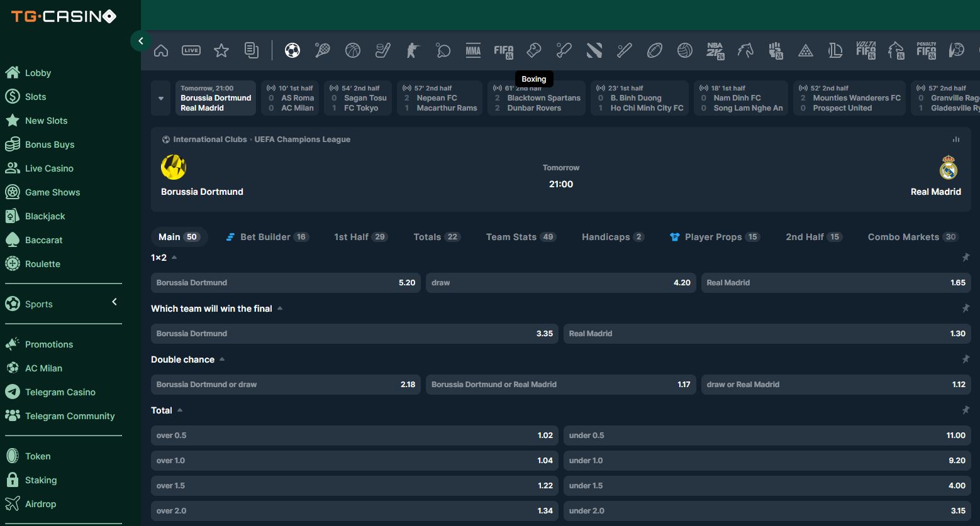Open favorites star icon in sports bar
The height and width of the screenshot is (526, 980).
(221, 50)
